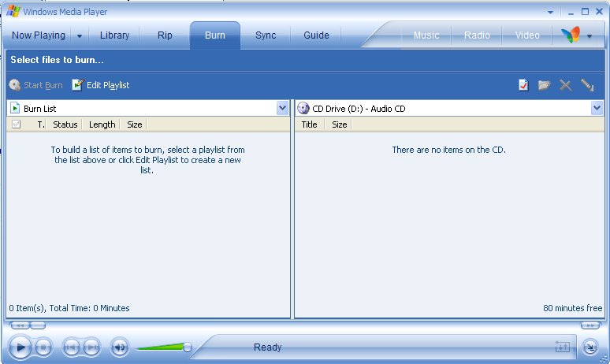Click 'Select files to burn...' heading
This screenshot has height=364, width=610.
click(57, 60)
